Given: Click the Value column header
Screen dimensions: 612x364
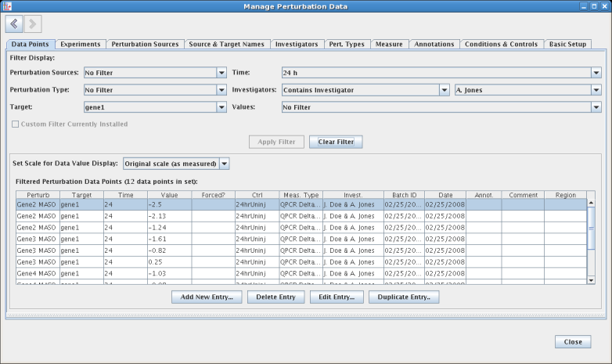Looking at the screenshot, I should (169, 194).
